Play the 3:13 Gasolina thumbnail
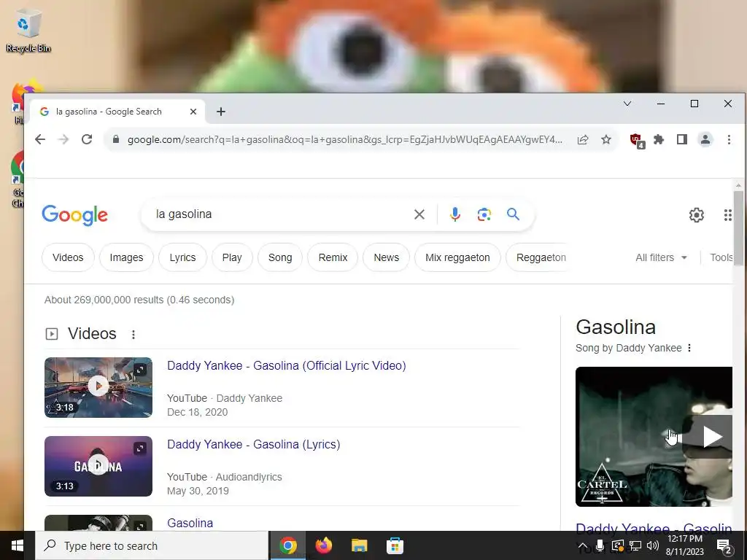The width and height of the screenshot is (747, 560). 98,466
